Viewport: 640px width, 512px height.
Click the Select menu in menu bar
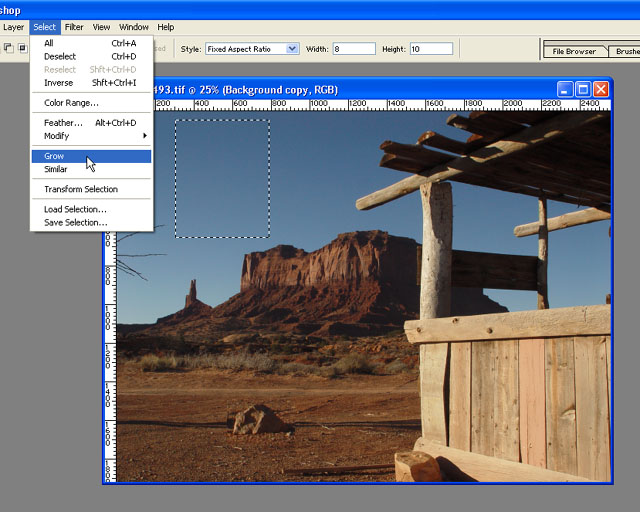(x=44, y=27)
